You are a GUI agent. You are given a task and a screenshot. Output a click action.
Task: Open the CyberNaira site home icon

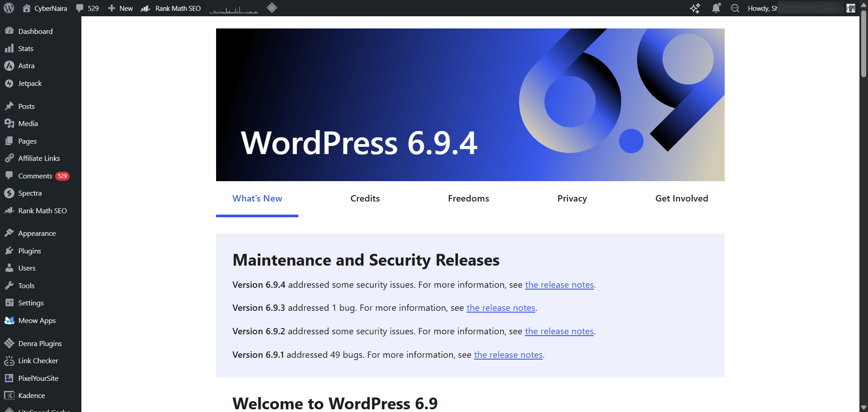(27, 8)
